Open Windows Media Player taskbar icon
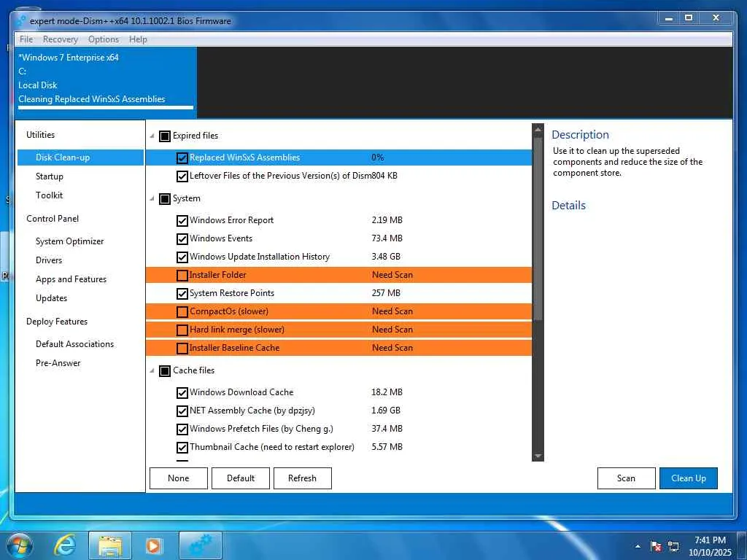The height and width of the screenshot is (560, 747). pyautogui.click(x=154, y=545)
